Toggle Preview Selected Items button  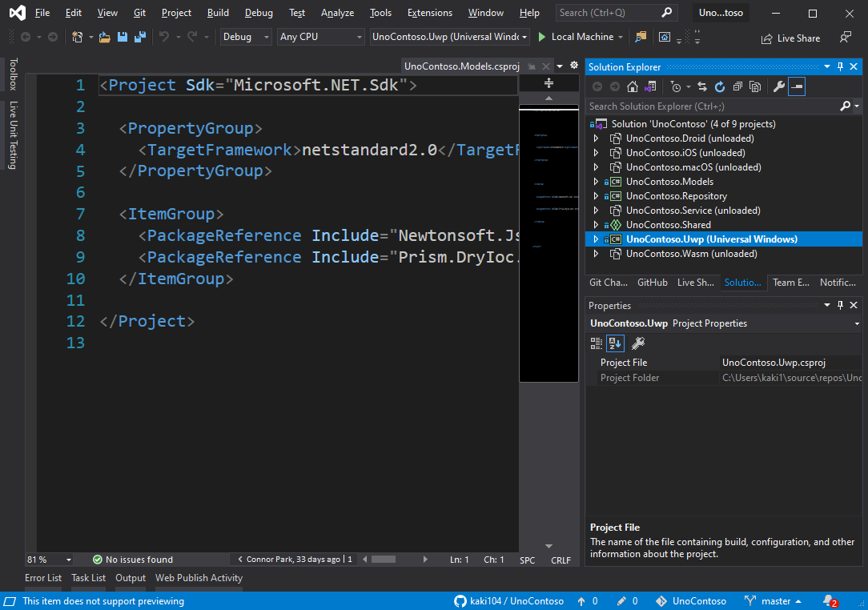pyautogui.click(x=797, y=86)
